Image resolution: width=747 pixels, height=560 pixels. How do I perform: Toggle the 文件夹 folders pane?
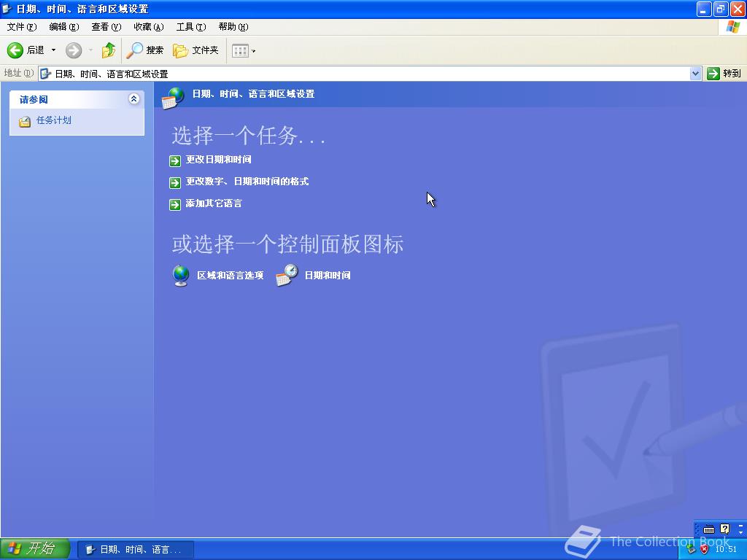tap(196, 50)
